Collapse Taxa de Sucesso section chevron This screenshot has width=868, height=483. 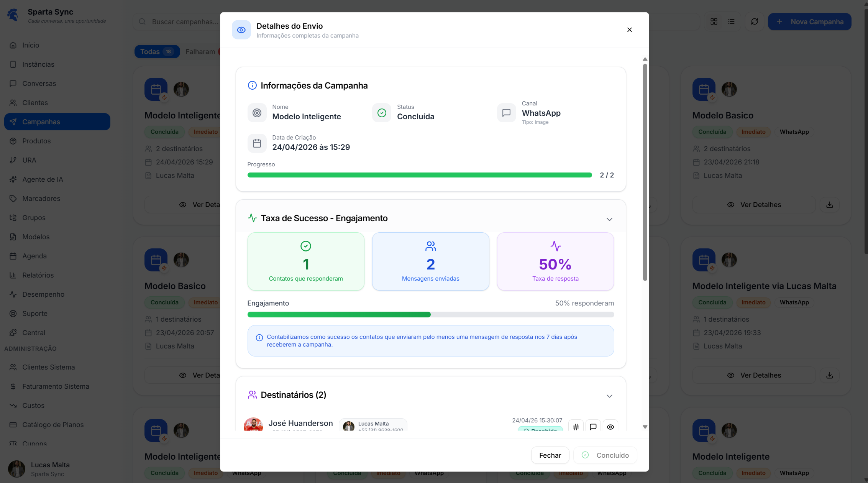pos(609,219)
